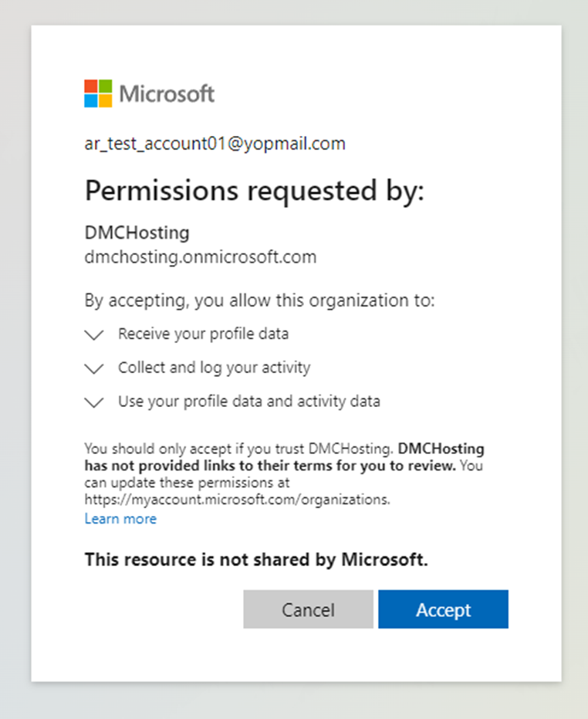This screenshot has width=588, height=719.
Task: Click the Microsoft four-square logo
Action: [98, 93]
